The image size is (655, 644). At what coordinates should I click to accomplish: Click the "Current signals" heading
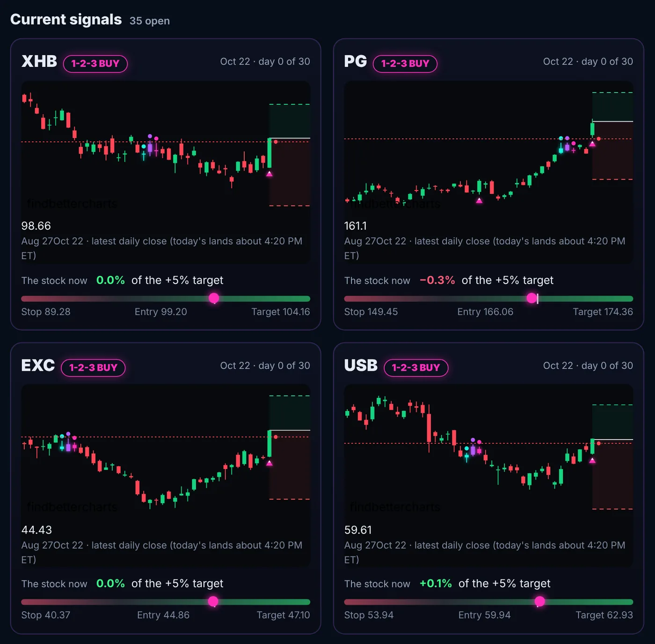(66, 20)
